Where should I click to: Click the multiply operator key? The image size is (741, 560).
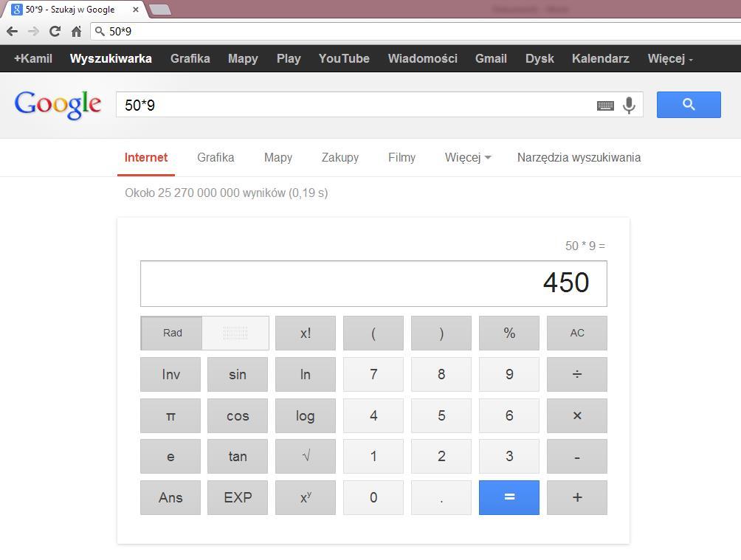(x=577, y=415)
